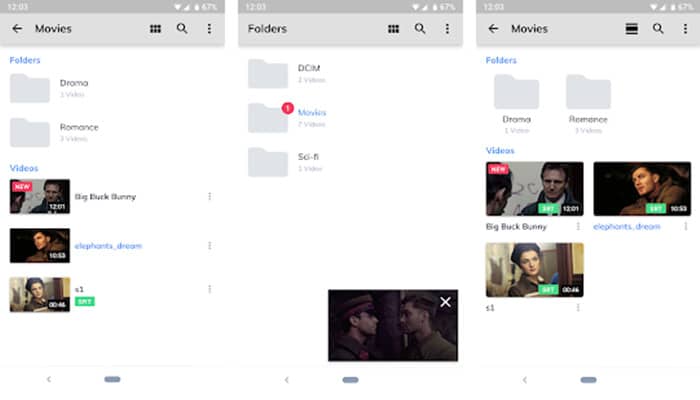The width and height of the screenshot is (700, 400).
Task: Play elephants_dream thumbnail in grid view
Action: point(642,189)
